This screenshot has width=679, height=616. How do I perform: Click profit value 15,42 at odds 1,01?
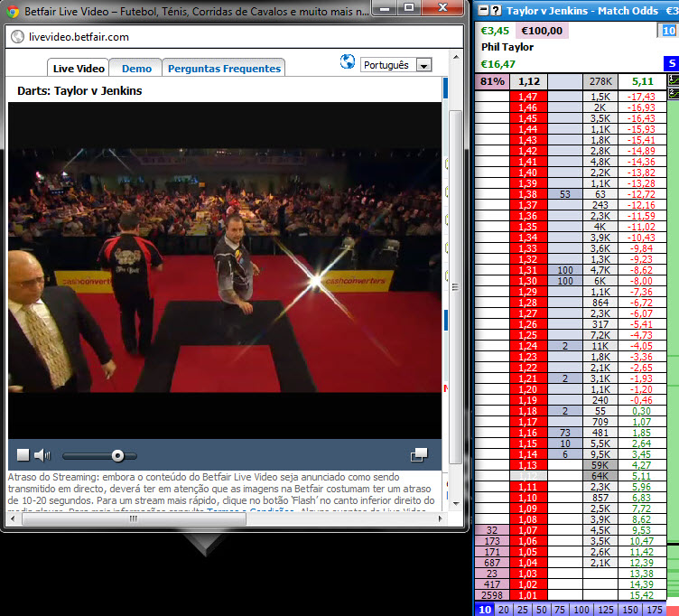pos(641,594)
